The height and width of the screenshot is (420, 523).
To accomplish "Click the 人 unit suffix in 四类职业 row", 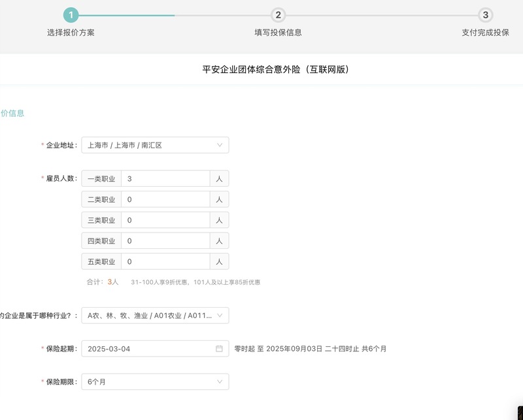I will [x=219, y=240].
